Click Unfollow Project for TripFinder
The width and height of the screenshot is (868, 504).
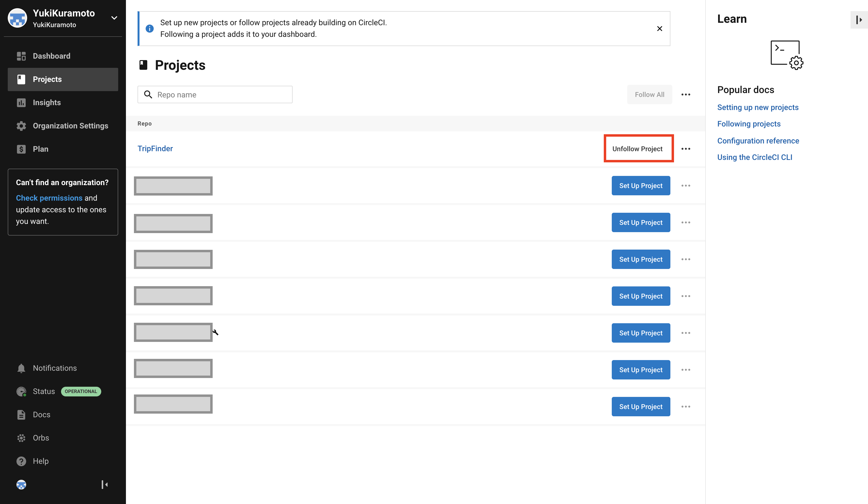tap(637, 149)
